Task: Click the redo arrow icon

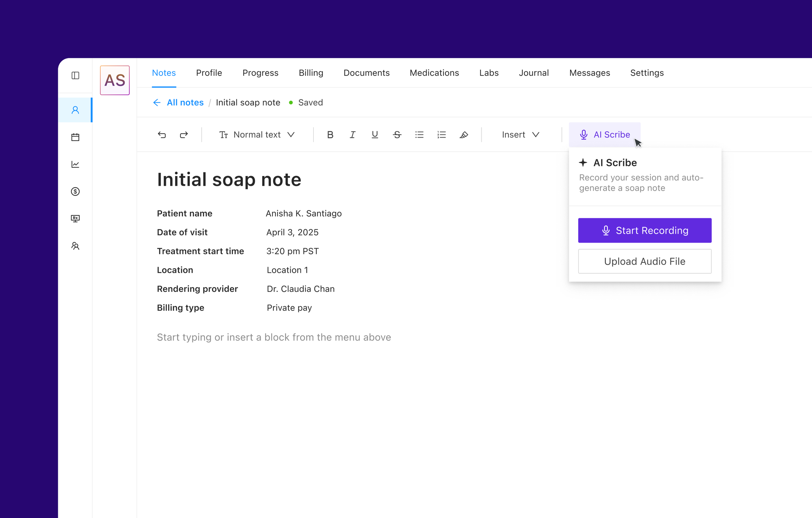Action: click(x=184, y=135)
